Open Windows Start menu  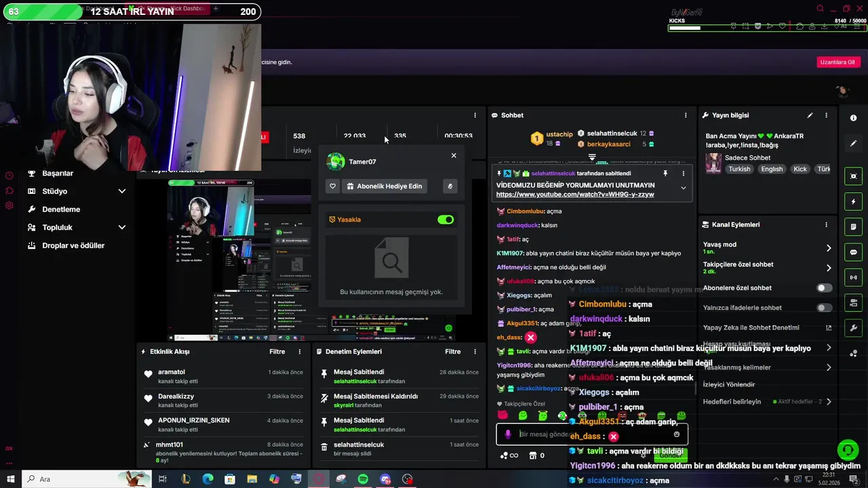pyautogui.click(x=11, y=479)
